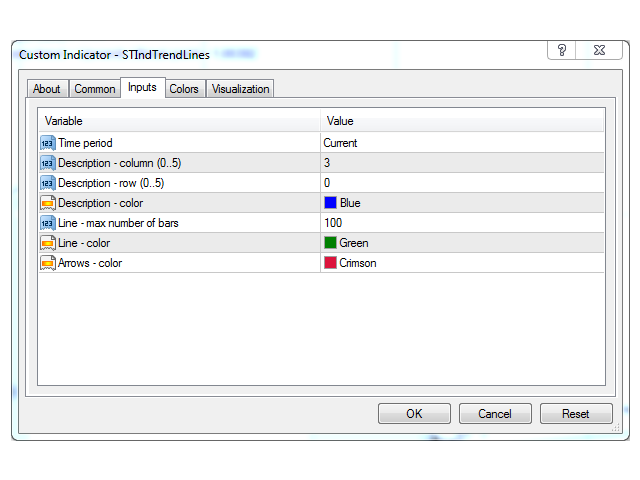This screenshot has height=480, width=640.
Task: Select the 'Time period' row label
Action: [85, 143]
